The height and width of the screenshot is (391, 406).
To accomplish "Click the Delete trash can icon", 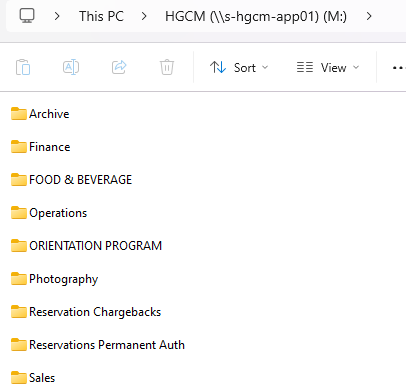I will (167, 67).
